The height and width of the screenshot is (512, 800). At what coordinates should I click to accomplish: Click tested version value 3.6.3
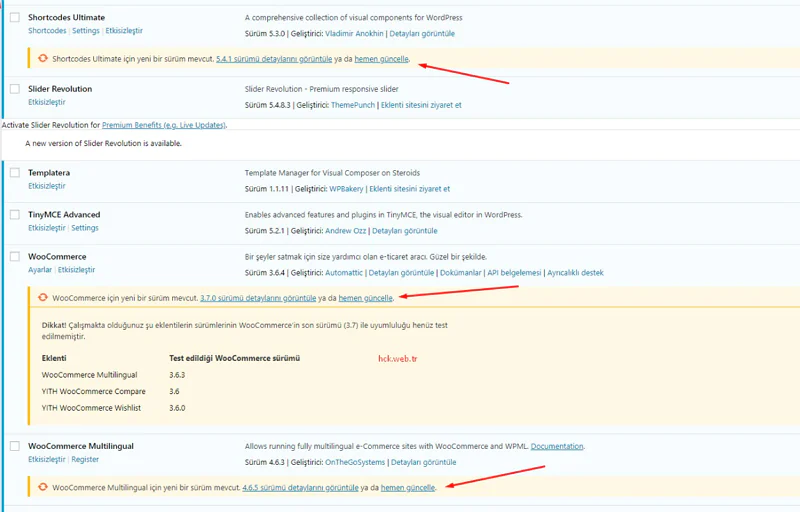177,375
